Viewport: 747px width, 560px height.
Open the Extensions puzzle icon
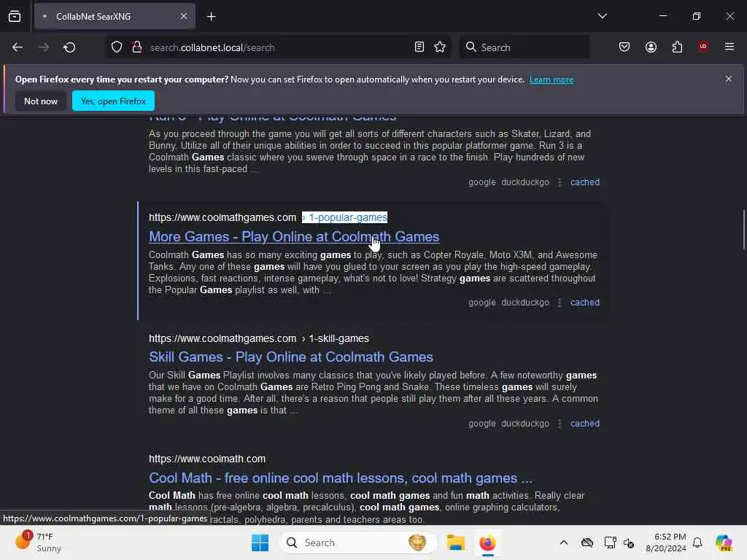(x=677, y=47)
